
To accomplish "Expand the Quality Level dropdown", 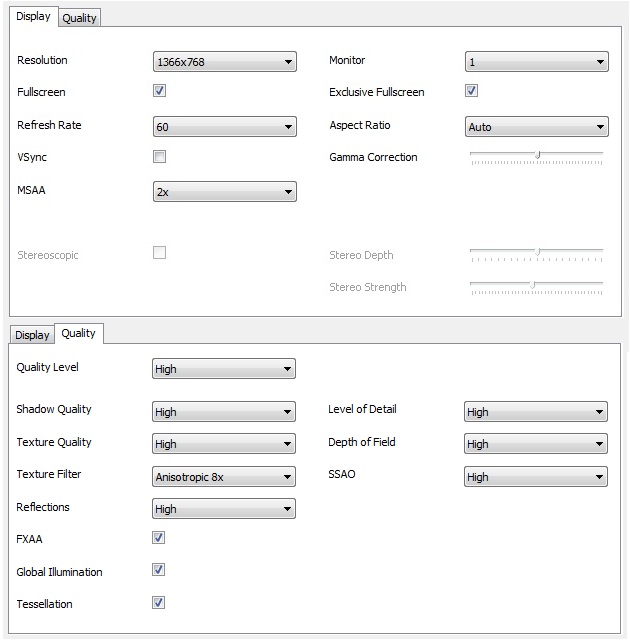I will [224, 369].
